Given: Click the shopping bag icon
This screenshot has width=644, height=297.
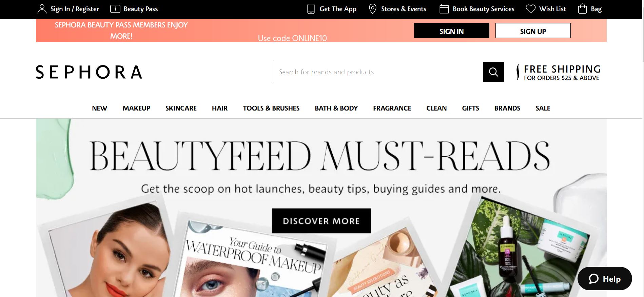Looking at the screenshot, I should [x=582, y=9].
